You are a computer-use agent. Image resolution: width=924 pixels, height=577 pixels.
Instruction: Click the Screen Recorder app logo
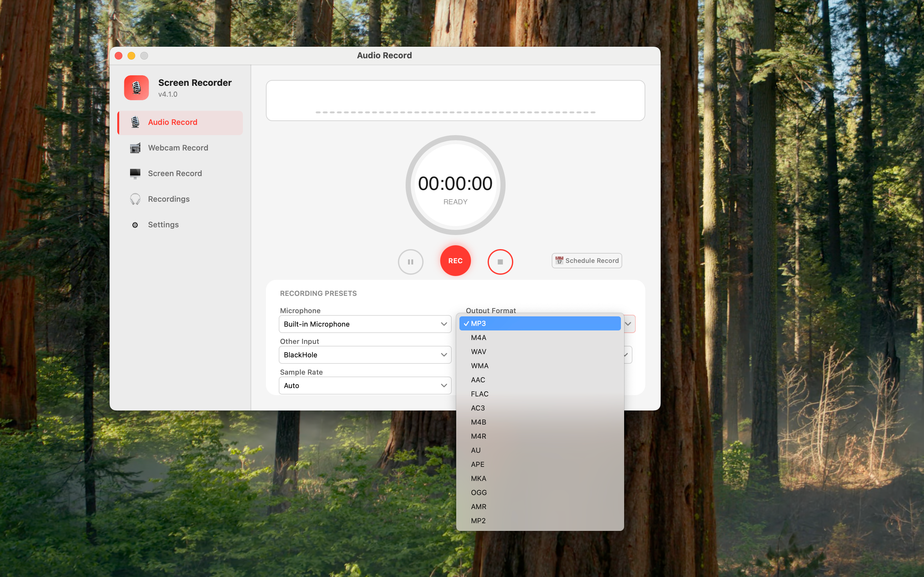(x=136, y=88)
